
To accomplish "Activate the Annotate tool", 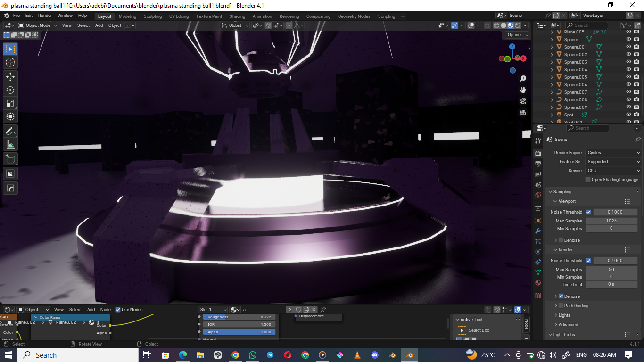I will pos(10,131).
